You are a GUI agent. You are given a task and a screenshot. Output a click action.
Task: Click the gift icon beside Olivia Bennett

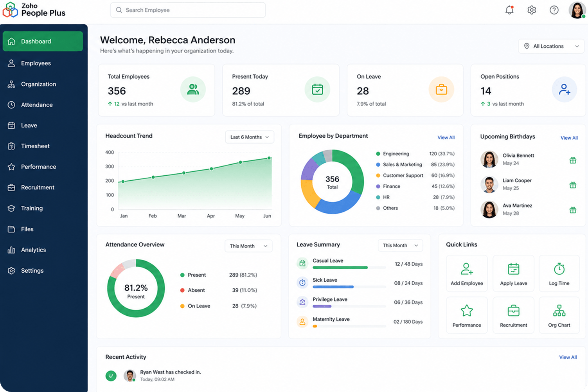[573, 160]
